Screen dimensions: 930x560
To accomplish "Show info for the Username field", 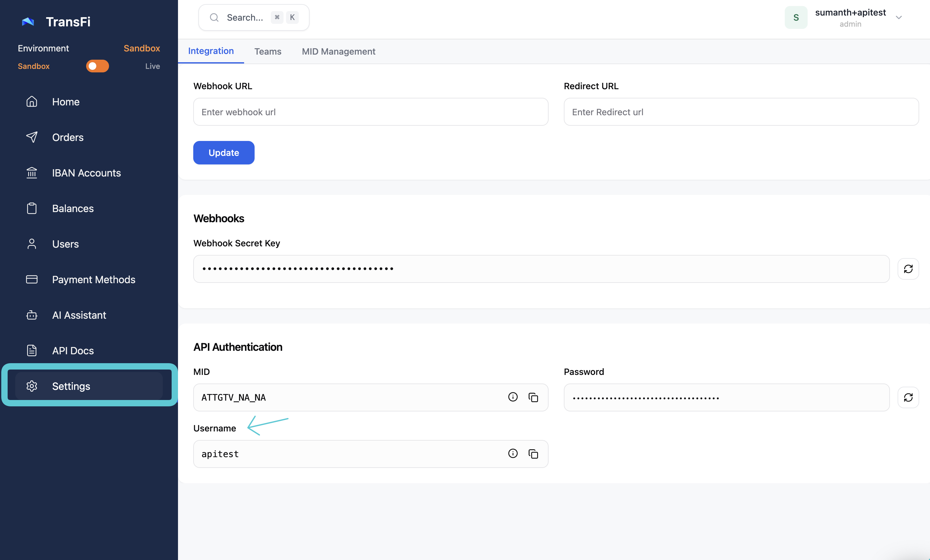I will point(513,453).
